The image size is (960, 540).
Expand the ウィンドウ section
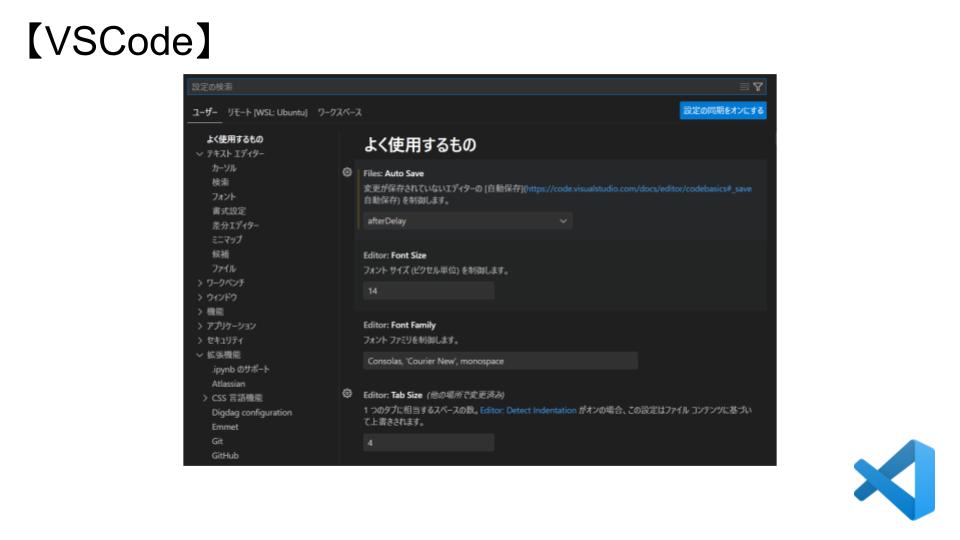(x=200, y=297)
